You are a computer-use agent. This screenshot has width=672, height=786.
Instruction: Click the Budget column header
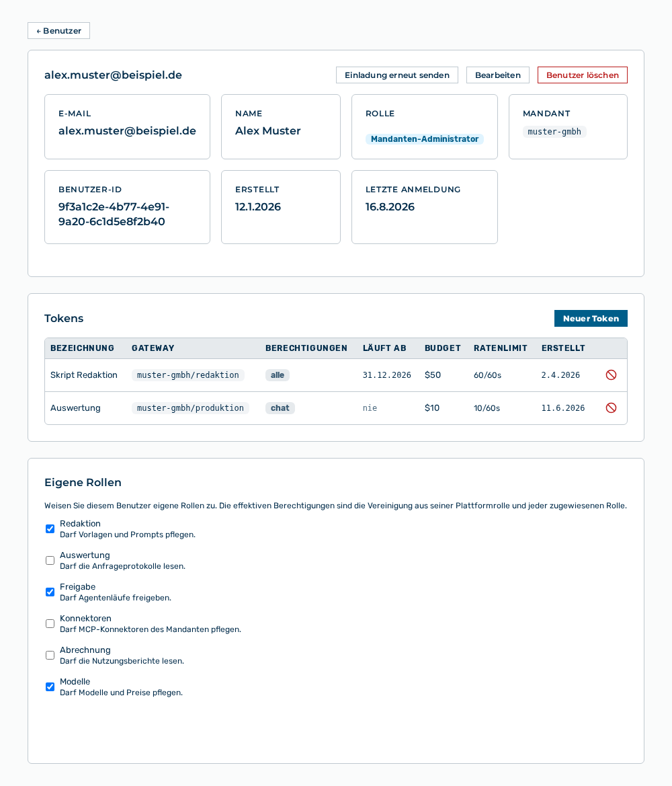pos(442,348)
